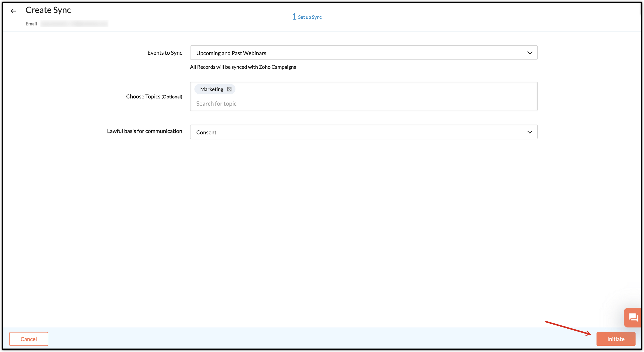The image size is (644, 352).
Task: Expand the Events to Sync chevron
Action: [530, 53]
